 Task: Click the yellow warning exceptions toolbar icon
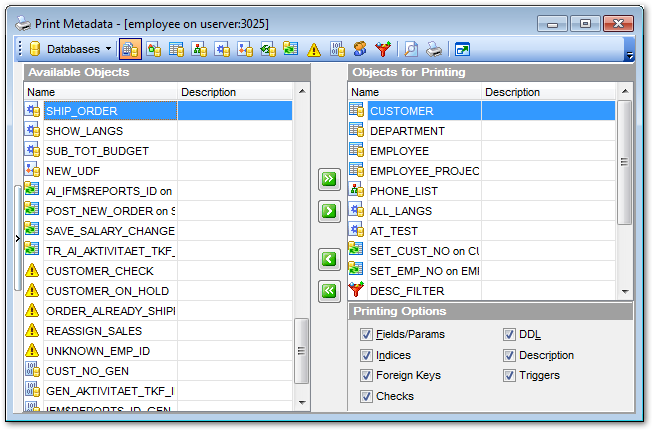(x=313, y=48)
